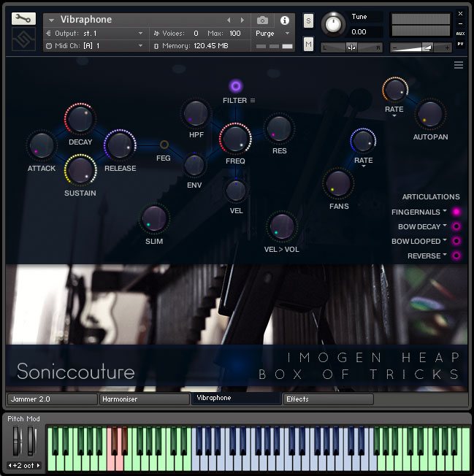Toggle the FILTER on/off purple ring
This screenshot has width=474, height=476.
[236, 86]
